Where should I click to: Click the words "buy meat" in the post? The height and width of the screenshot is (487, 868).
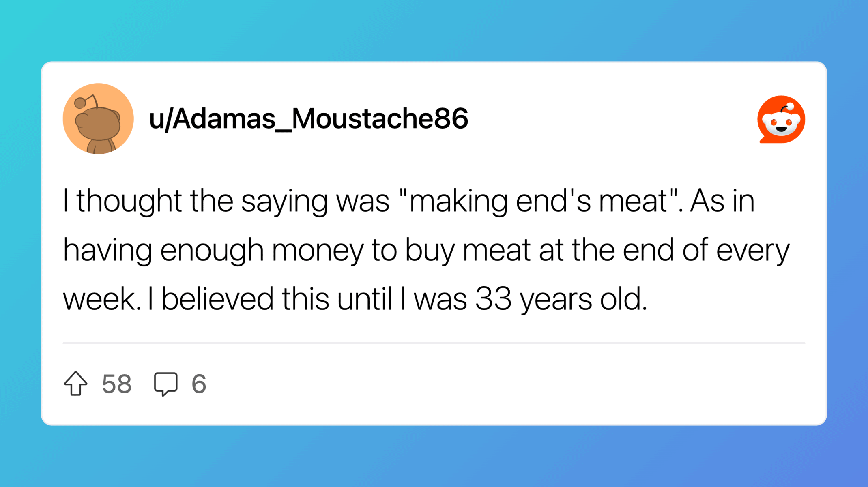click(467, 250)
